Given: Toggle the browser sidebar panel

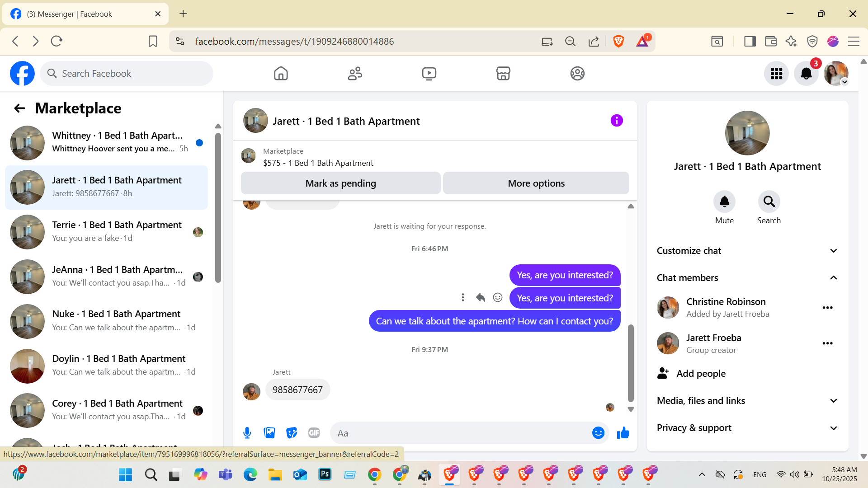Looking at the screenshot, I should point(750,42).
